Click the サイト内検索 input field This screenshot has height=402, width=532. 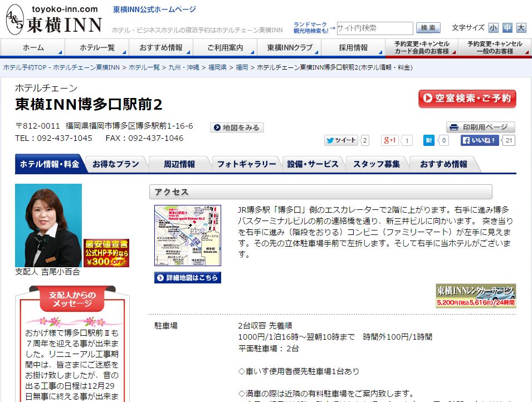pyautogui.click(x=374, y=28)
